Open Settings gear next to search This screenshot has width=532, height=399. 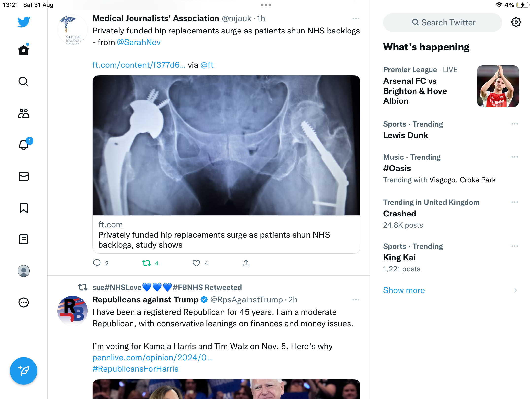click(x=516, y=22)
